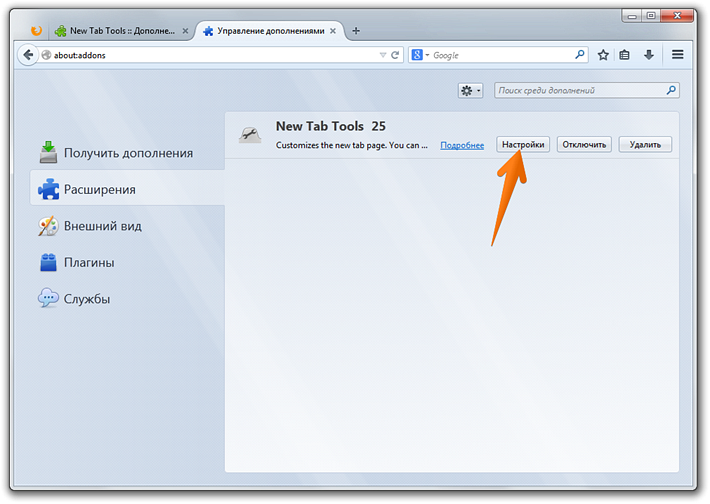This screenshot has height=504, width=710.
Task: Open the downloads arrow icon
Action: tap(649, 55)
